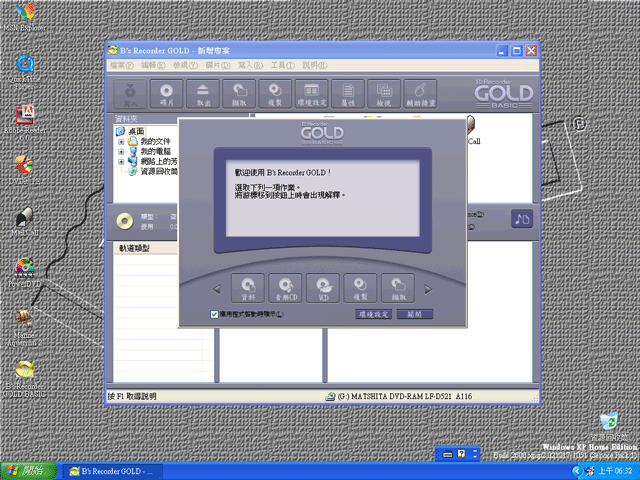The image size is (640, 480).
Task: Click the MATSHITA DVD-RAM drive in status bar
Action: pos(399,396)
